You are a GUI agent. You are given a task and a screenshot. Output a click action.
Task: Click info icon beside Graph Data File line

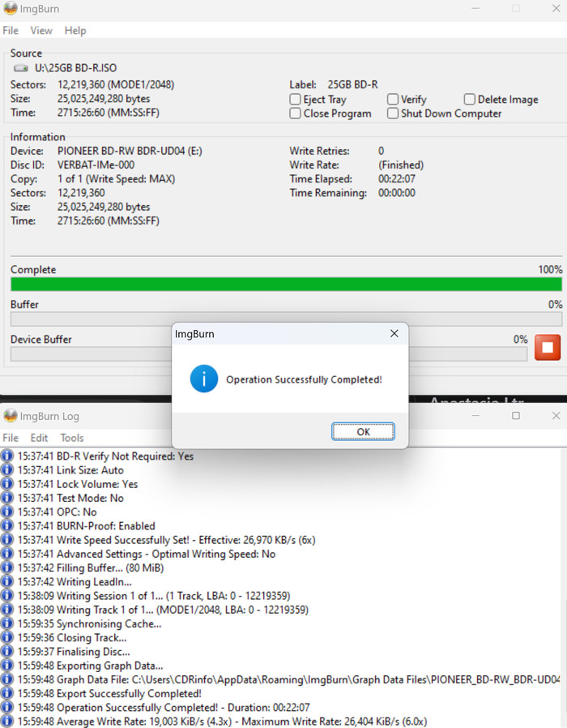pos(7,679)
